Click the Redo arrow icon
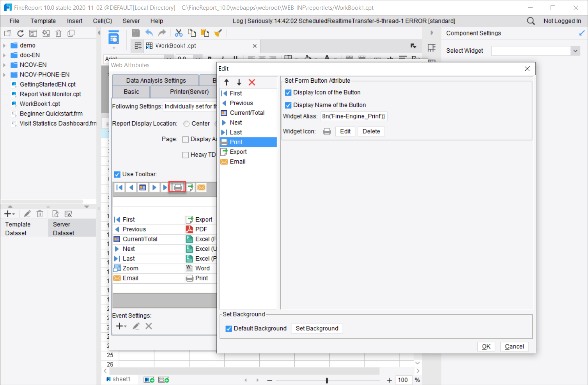 (x=162, y=33)
